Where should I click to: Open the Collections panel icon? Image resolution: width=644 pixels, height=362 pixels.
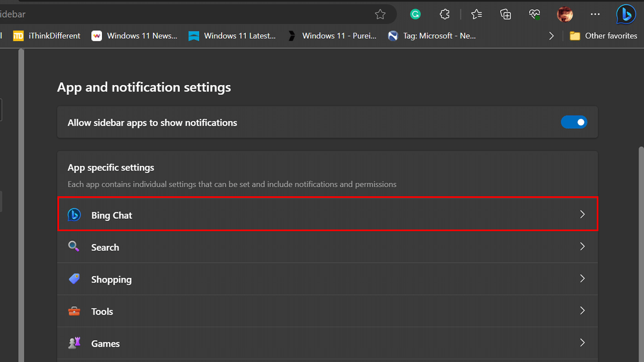click(505, 14)
